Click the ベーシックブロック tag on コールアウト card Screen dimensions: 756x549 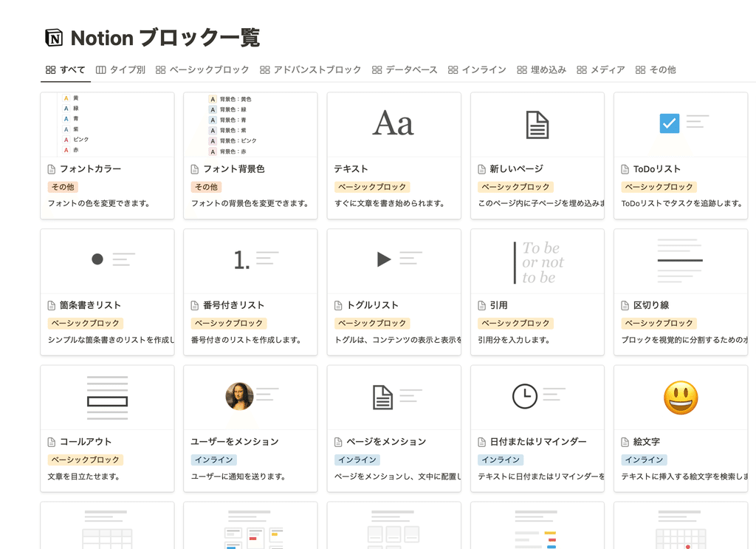point(86,460)
